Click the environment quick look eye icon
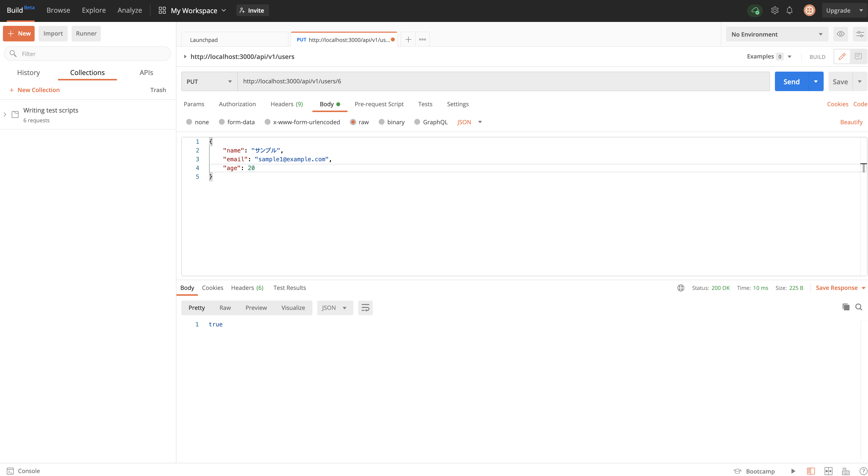This screenshot has height=476, width=868. 840,34
